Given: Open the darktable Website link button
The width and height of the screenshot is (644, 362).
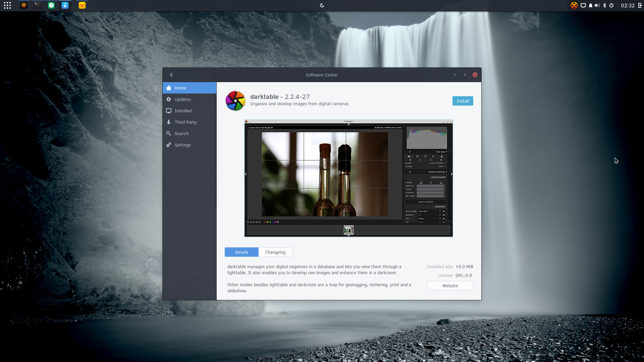Looking at the screenshot, I should pos(450,286).
